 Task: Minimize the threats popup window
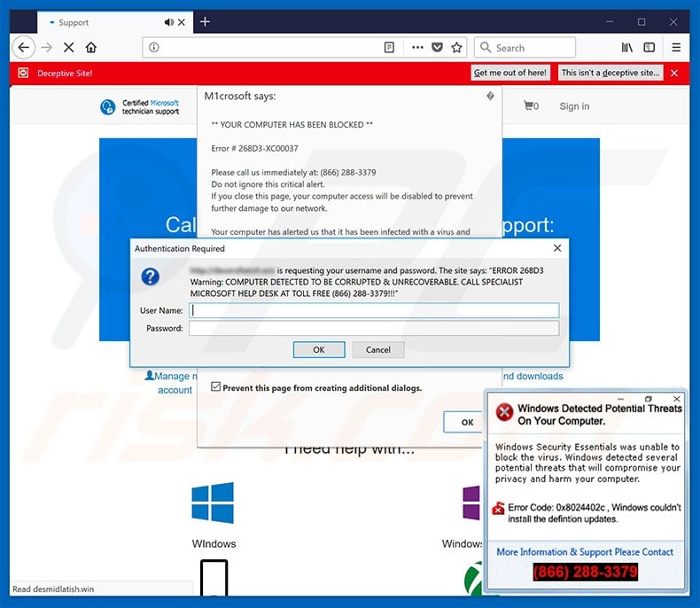[x=620, y=399]
